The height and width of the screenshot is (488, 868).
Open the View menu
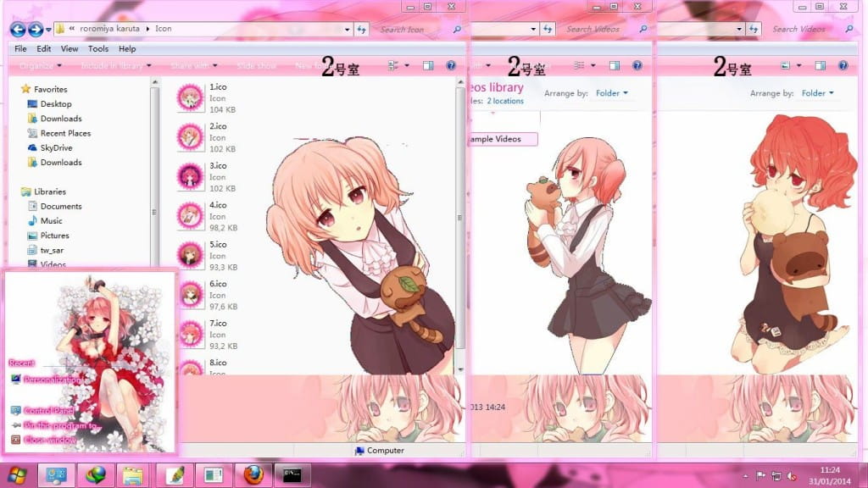pyautogui.click(x=70, y=49)
